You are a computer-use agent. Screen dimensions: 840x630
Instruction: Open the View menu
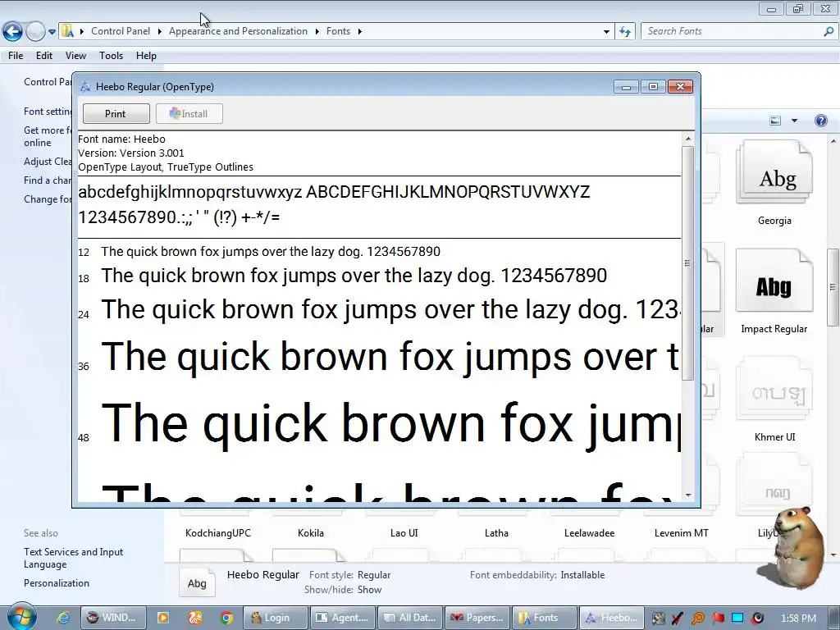pyautogui.click(x=75, y=56)
